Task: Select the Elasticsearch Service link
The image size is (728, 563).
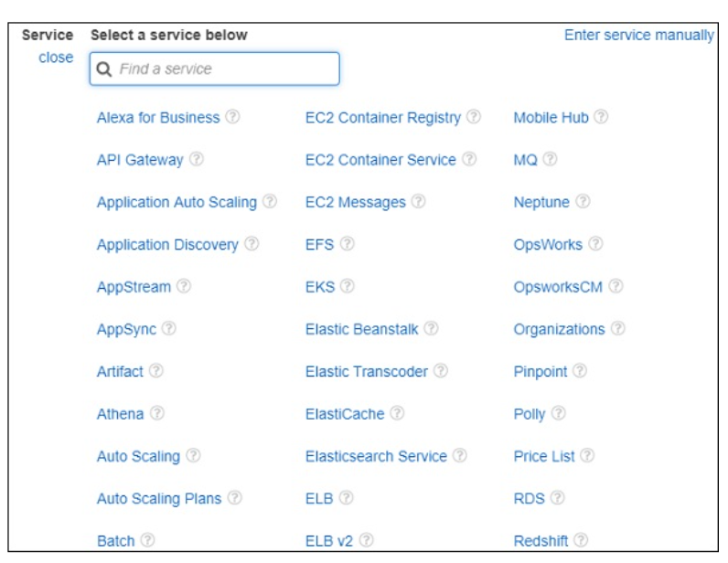Action: pyautogui.click(x=376, y=456)
